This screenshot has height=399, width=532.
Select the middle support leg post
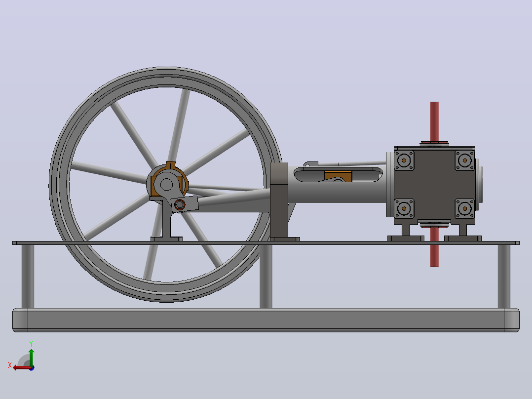(x=266, y=277)
